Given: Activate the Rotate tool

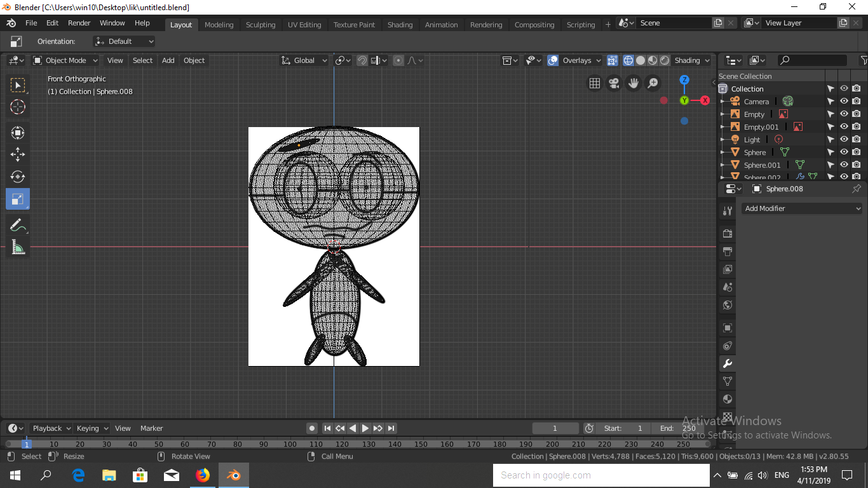Looking at the screenshot, I should (x=18, y=177).
